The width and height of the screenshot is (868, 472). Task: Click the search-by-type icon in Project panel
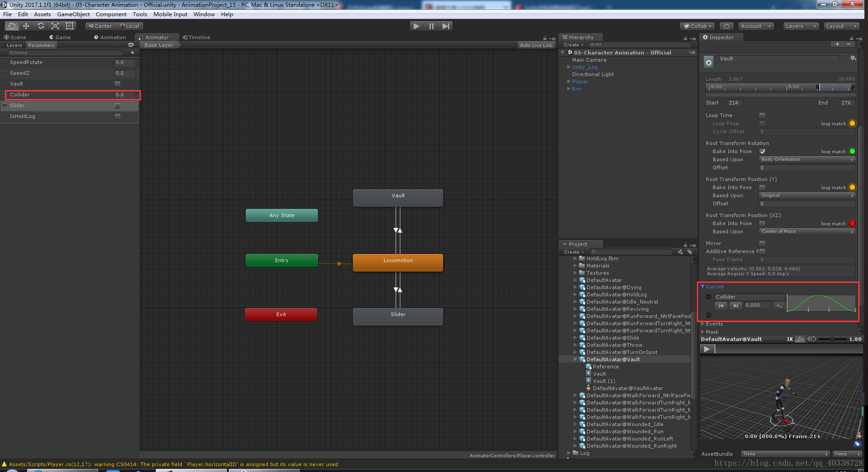[680, 252]
